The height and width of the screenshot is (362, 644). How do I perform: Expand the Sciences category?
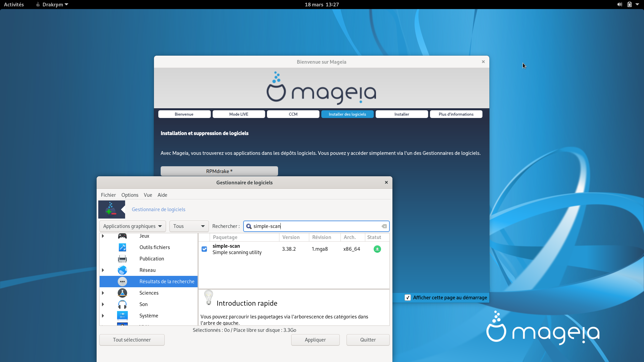pyautogui.click(x=103, y=293)
